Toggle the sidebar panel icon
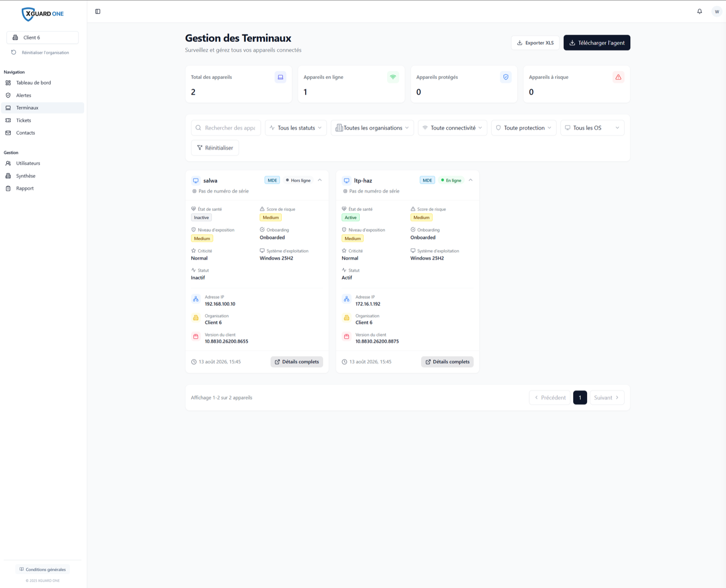The height and width of the screenshot is (588, 726). pos(98,11)
